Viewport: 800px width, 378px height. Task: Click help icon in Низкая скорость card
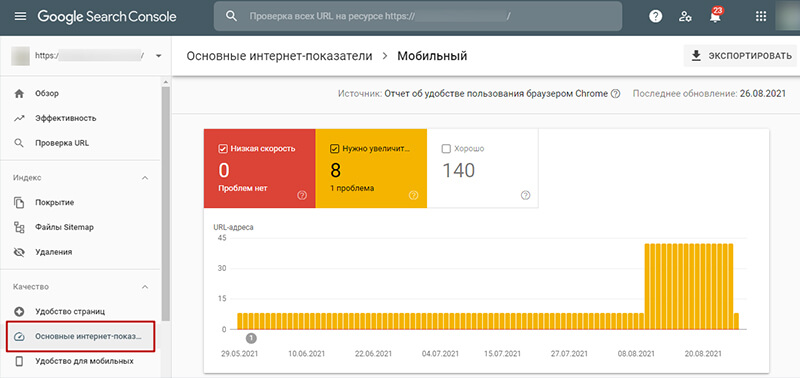pyautogui.click(x=302, y=195)
